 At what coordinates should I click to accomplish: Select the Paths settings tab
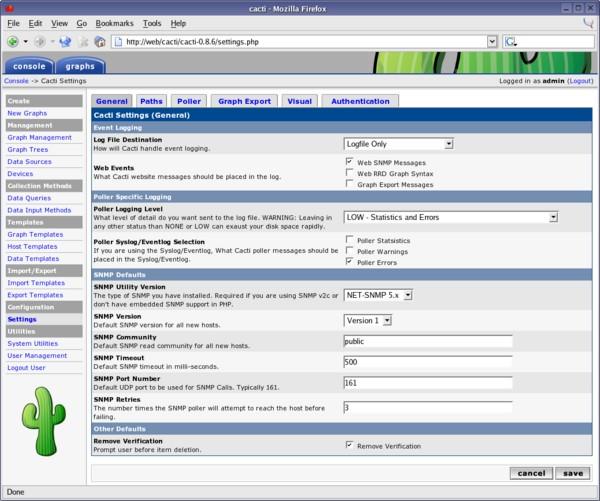(151, 101)
